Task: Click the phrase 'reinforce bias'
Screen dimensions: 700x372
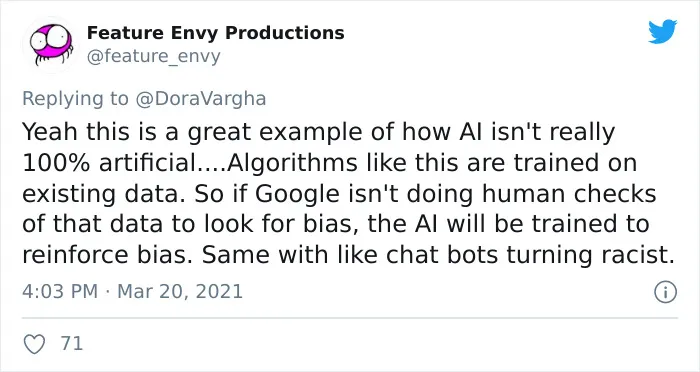Action: (x=108, y=255)
